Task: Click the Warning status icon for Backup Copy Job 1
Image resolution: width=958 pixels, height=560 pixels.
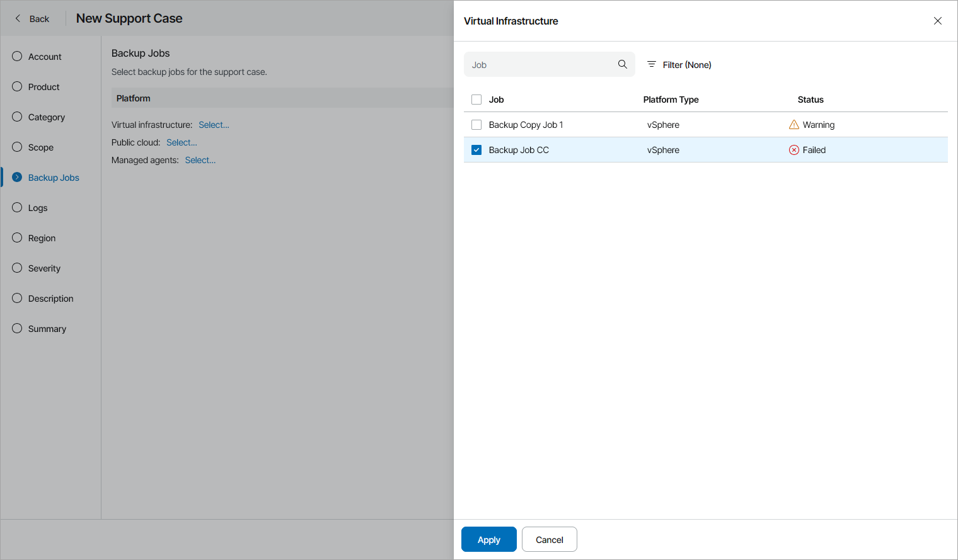Action: pyautogui.click(x=794, y=124)
